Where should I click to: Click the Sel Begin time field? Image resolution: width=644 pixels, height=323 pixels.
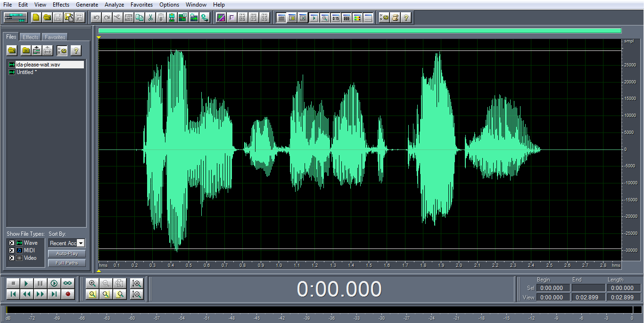pos(553,288)
